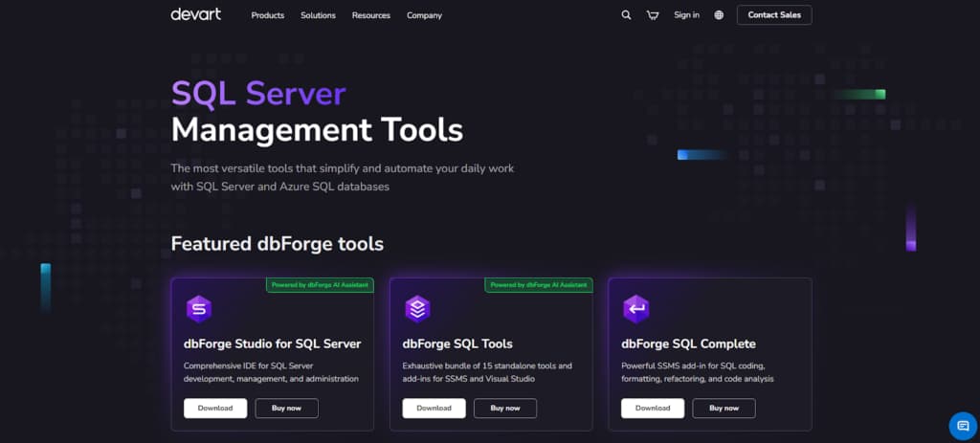
Task: Click Buy now for dbForge SQL Complete
Action: (x=724, y=408)
